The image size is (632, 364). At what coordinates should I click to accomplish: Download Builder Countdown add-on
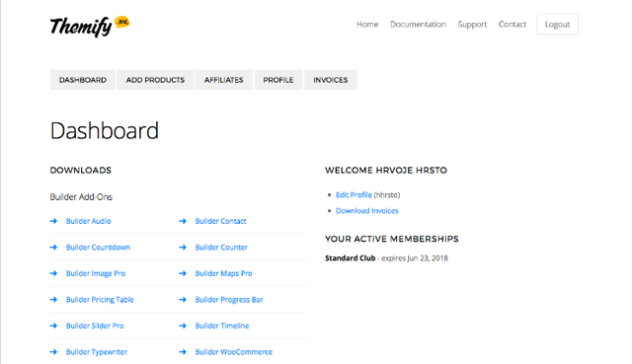click(x=98, y=248)
